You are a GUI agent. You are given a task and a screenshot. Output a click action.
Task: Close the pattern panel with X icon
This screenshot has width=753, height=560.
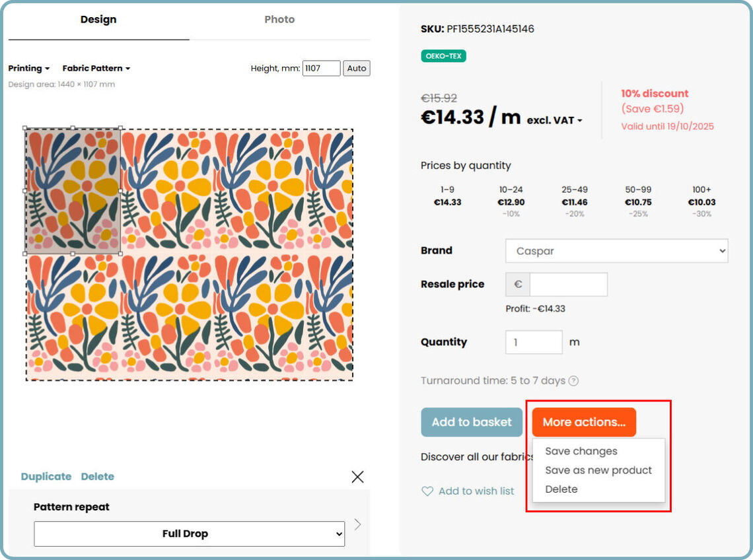(357, 477)
